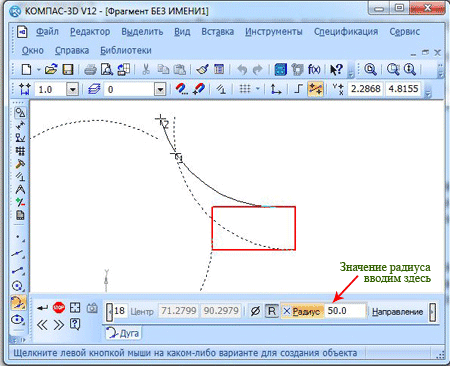Click the current step icon beside 1.0

[x=25, y=89]
